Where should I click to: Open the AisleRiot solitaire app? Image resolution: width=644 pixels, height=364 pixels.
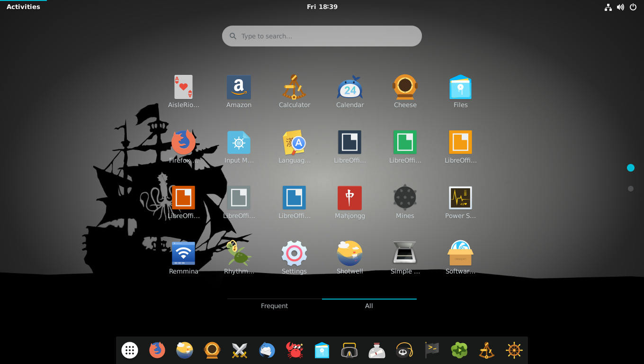(184, 91)
